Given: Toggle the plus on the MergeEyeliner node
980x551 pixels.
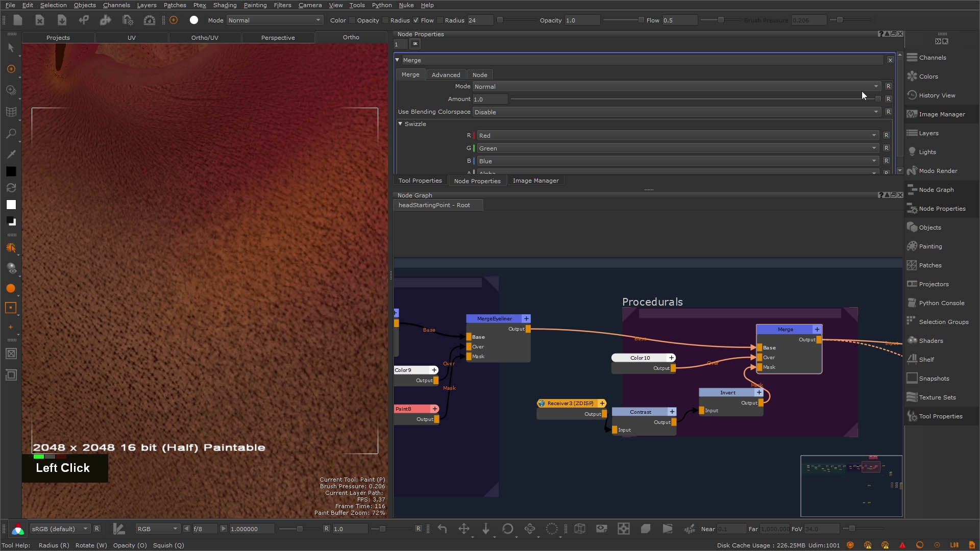Looking at the screenshot, I should pyautogui.click(x=526, y=318).
